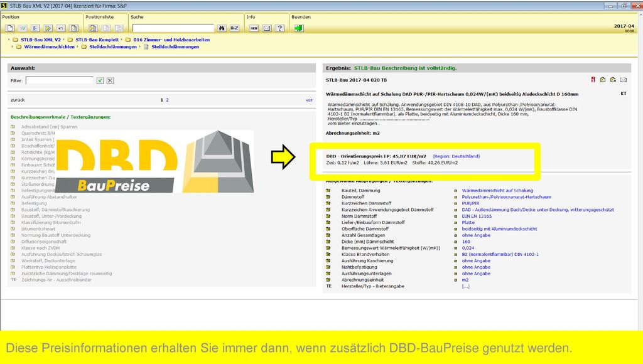The width and height of the screenshot is (643, 364).
Task: Select Werkstoff, Deckunterlage entry
Action: tap(48, 260)
